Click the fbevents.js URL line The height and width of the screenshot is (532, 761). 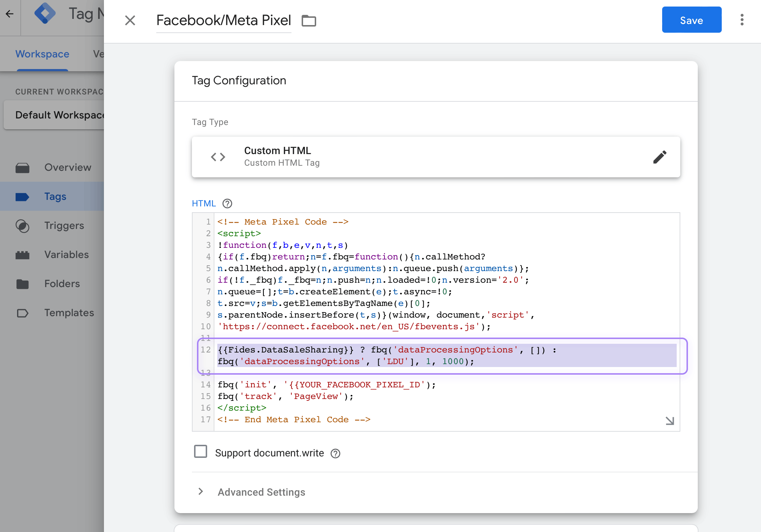coord(354,327)
